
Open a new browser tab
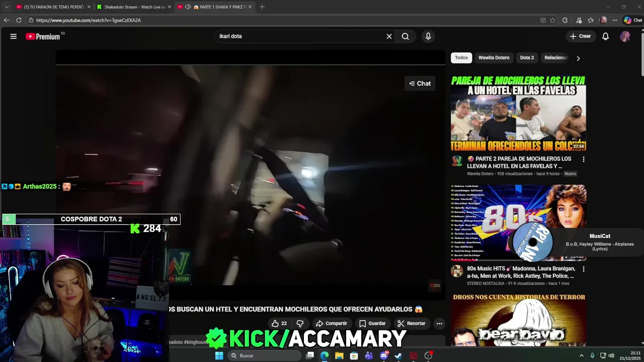pyautogui.click(x=262, y=7)
